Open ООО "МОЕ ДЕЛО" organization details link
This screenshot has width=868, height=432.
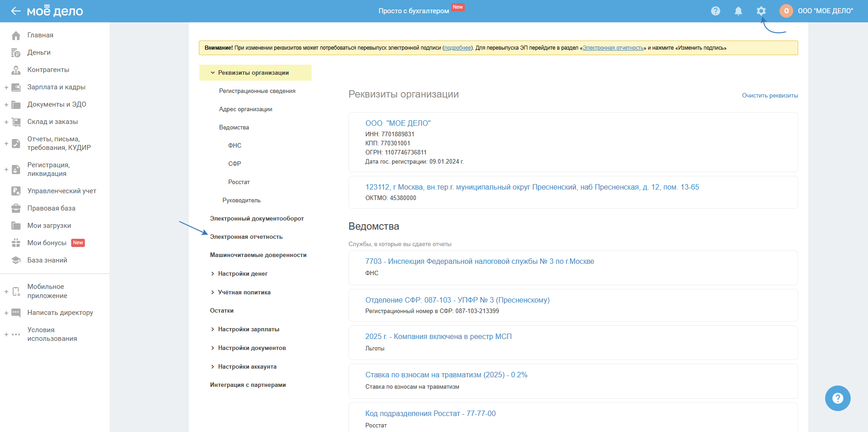coord(398,123)
